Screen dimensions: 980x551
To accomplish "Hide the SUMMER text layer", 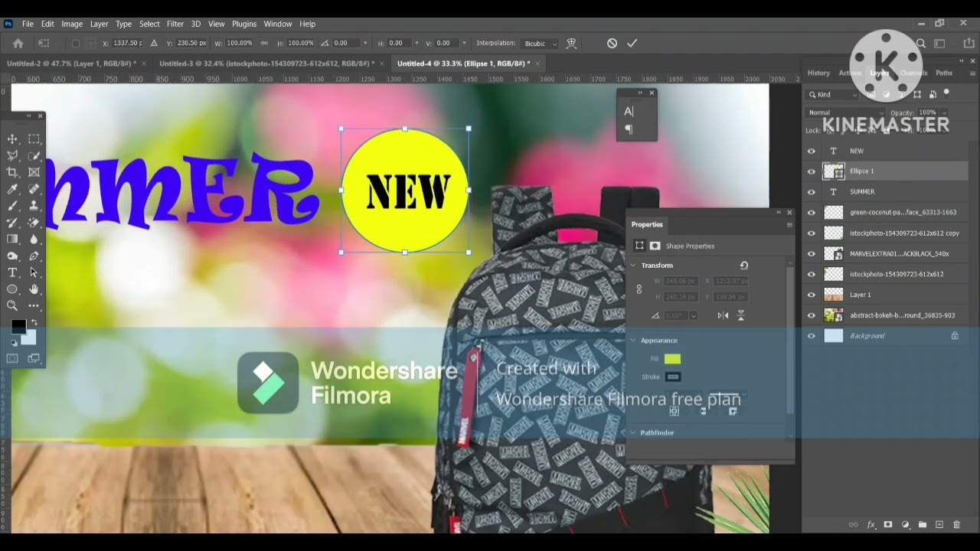I will click(x=812, y=192).
